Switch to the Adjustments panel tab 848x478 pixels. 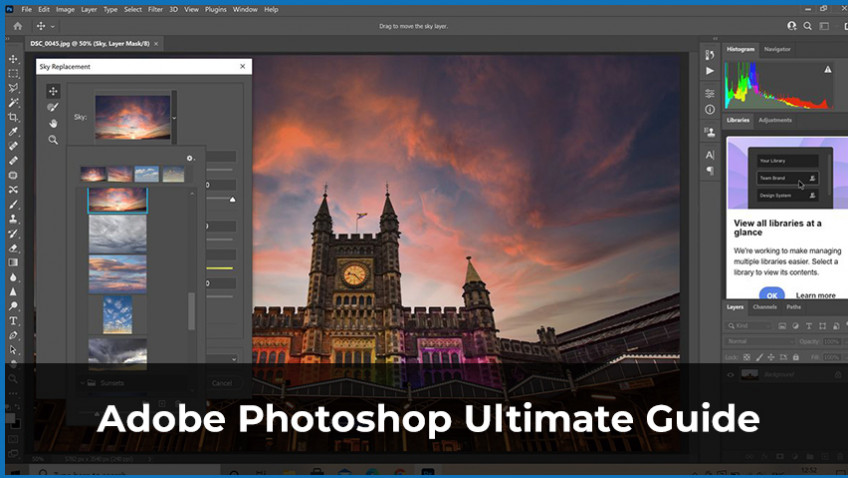pyautogui.click(x=775, y=120)
